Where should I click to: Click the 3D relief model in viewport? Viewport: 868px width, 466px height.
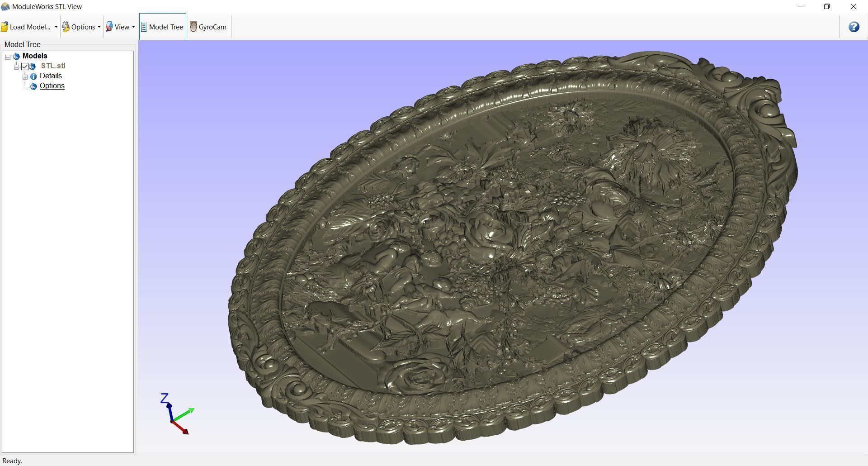pyautogui.click(x=513, y=248)
